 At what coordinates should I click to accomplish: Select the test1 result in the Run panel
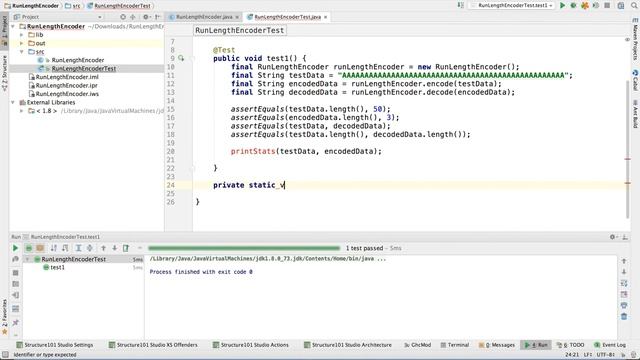[x=54, y=267]
